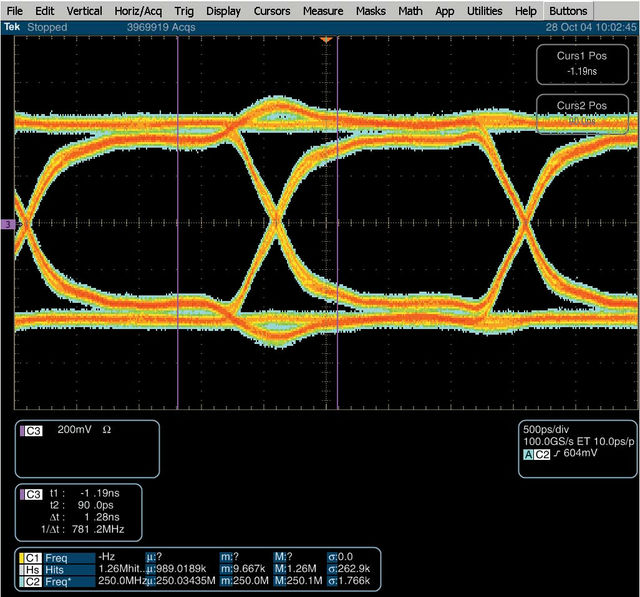Click the σ:262.9k hits deviation value
This screenshot has width=640, height=597.
click(349, 568)
